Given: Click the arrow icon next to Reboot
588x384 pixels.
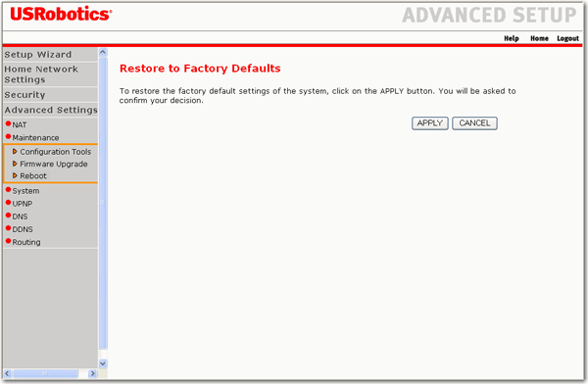Looking at the screenshot, I should 15,175.
